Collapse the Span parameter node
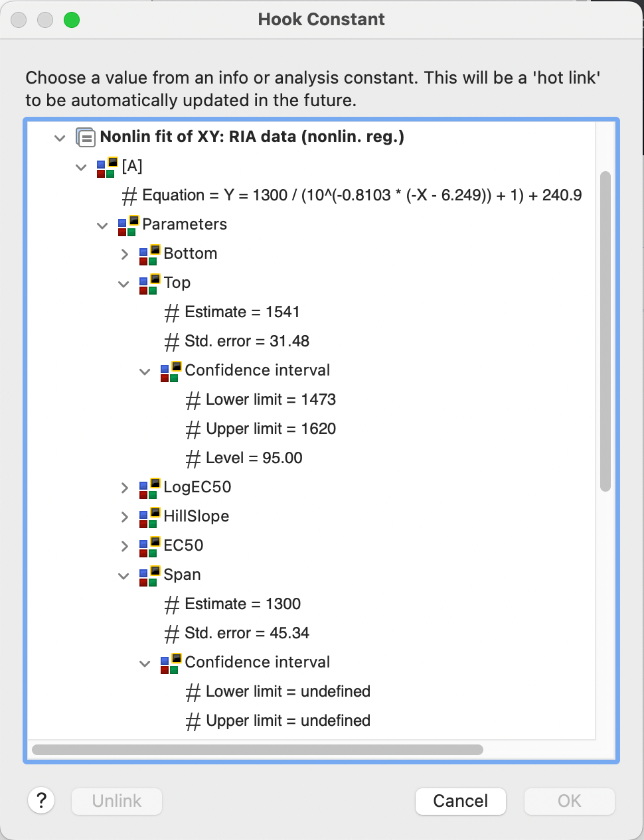 (x=123, y=575)
